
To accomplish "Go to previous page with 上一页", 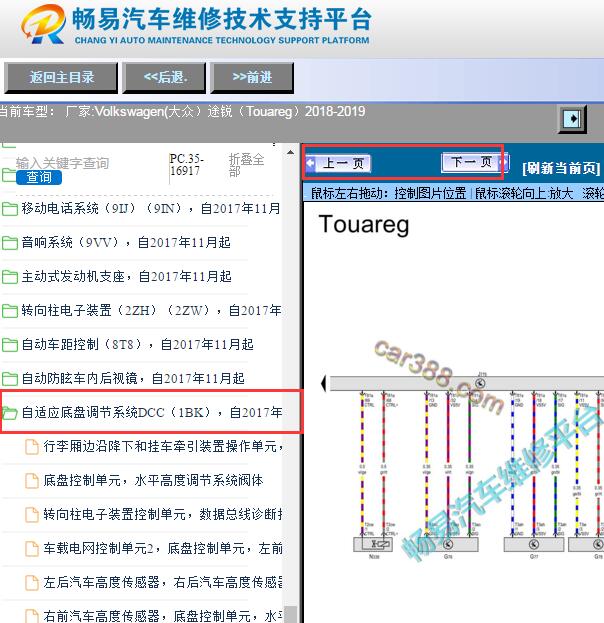I will click(x=339, y=163).
